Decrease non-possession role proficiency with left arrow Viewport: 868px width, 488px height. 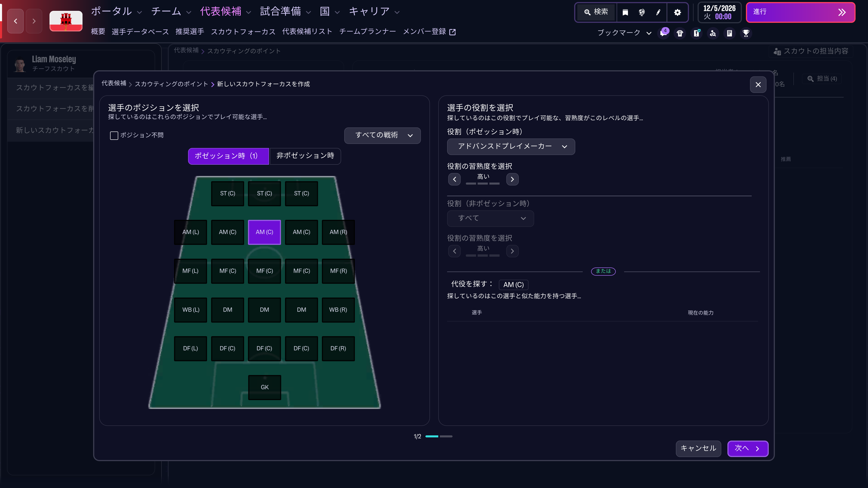pos(455,251)
